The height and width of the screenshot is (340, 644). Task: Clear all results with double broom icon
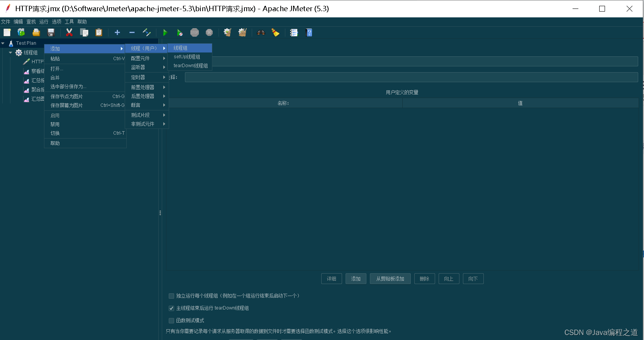click(242, 32)
